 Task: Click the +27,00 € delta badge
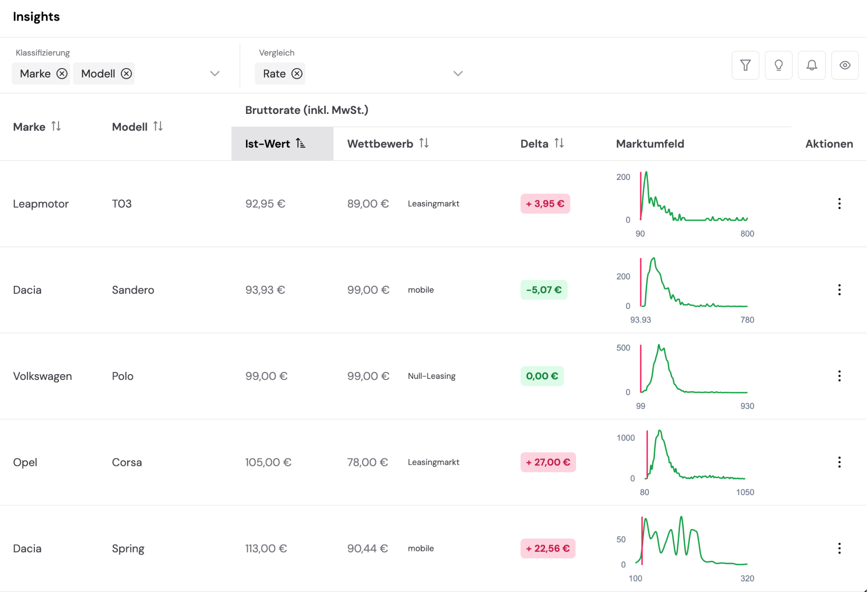click(x=548, y=462)
